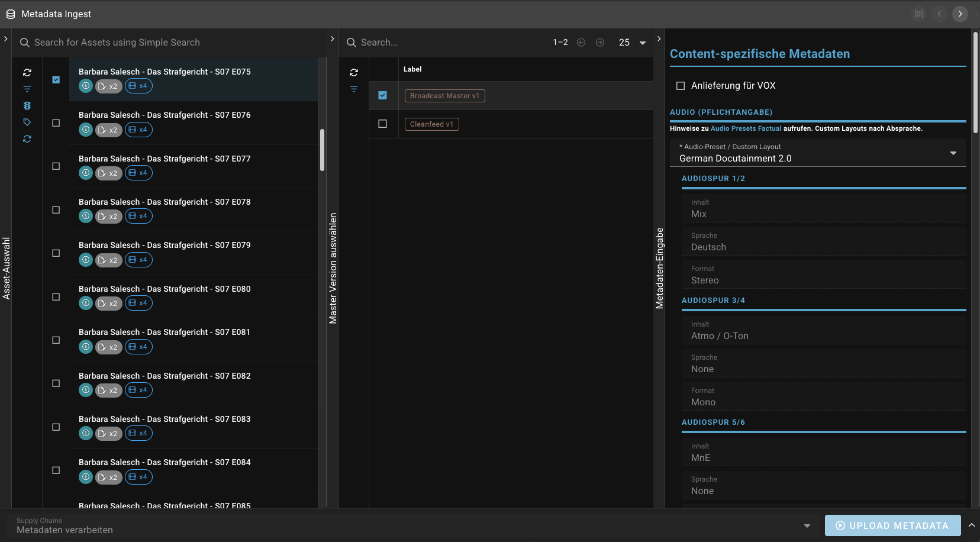Click the Upload Metadata button

click(x=892, y=525)
